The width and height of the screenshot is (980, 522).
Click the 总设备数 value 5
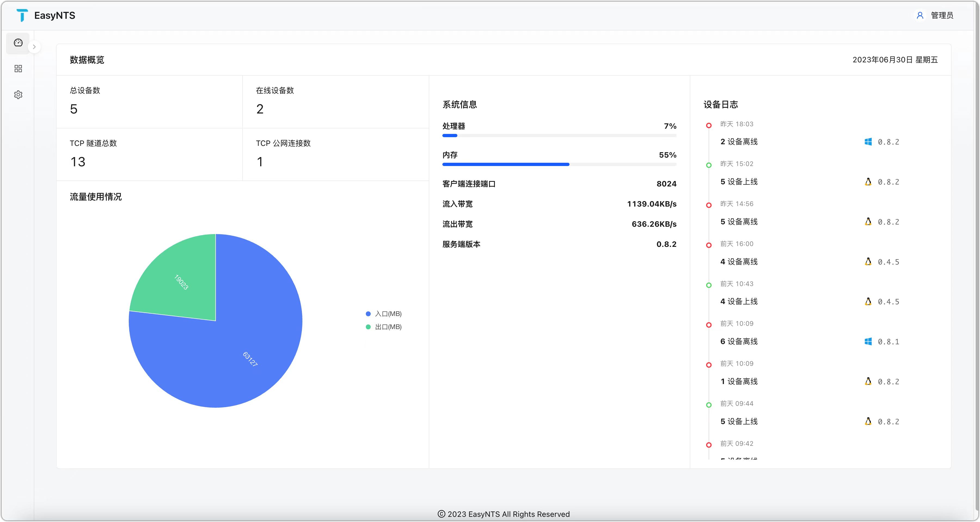coord(74,109)
